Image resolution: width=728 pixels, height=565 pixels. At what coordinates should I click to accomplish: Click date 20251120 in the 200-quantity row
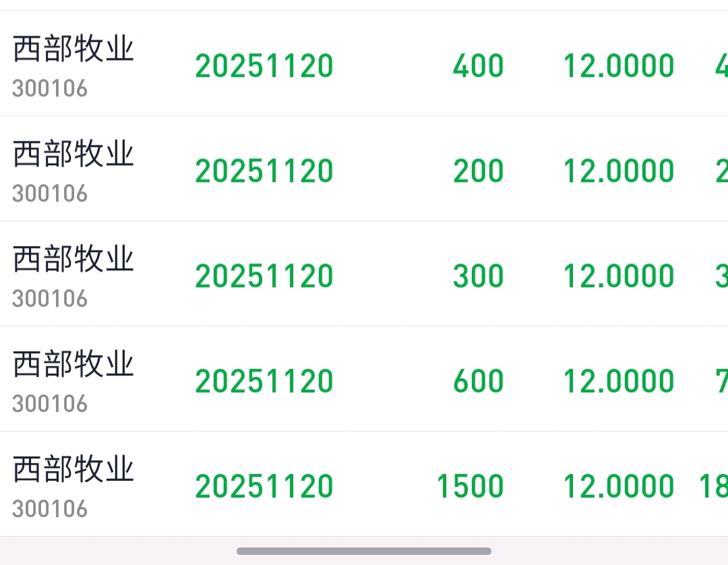tap(264, 171)
